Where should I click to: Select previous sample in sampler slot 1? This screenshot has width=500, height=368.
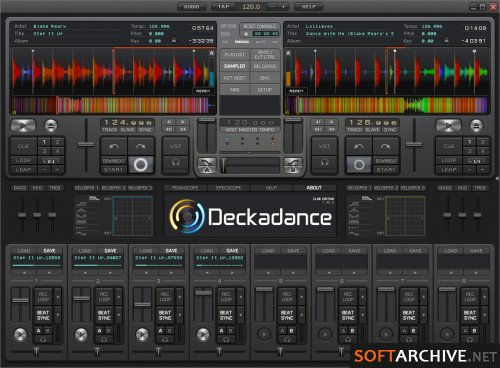click(25, 273)
